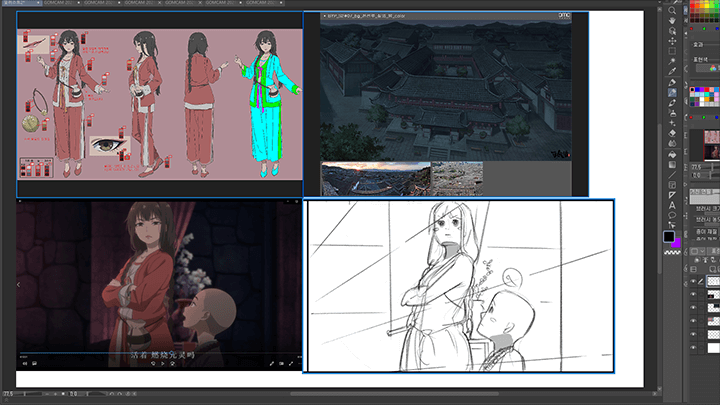The image size is (720, 405).
Task: Select the Brush tool
Action: (x=672, y=103)
